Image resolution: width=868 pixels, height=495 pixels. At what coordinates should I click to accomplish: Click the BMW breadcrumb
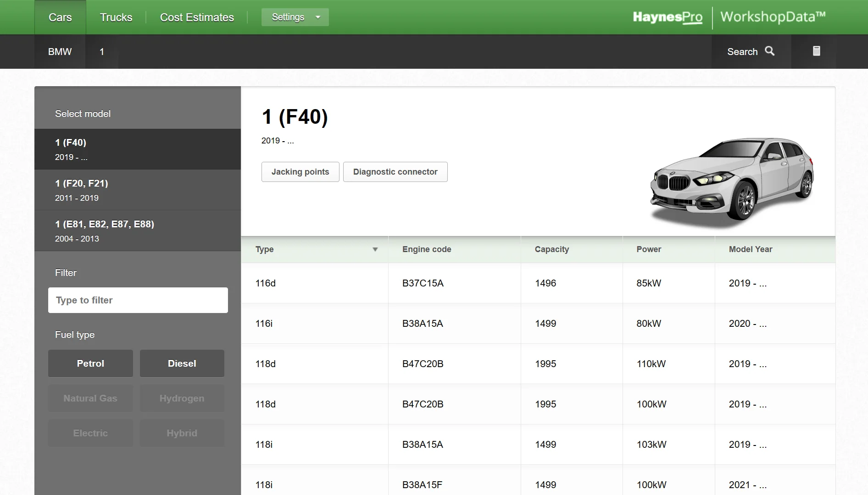pyautogui.click(x=60, y=52)
